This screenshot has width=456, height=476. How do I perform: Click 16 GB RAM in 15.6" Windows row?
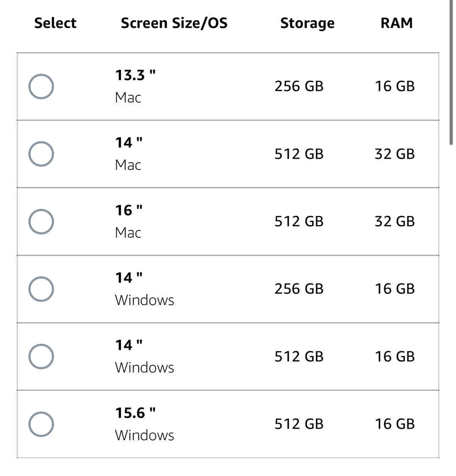click(x=394, y=424)
